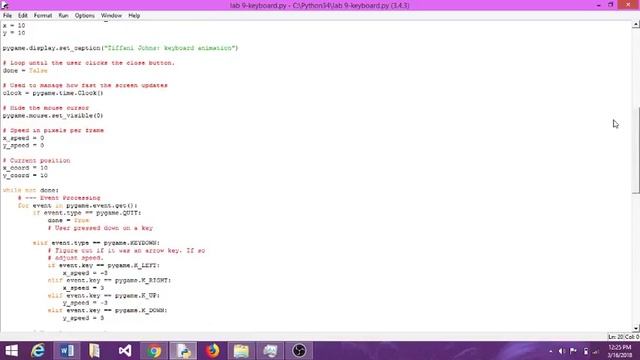Viewport: 640px width, 360px height.
Task: Click the '# Speed in pixels per frame' comment
Action: tap(53, 130)
